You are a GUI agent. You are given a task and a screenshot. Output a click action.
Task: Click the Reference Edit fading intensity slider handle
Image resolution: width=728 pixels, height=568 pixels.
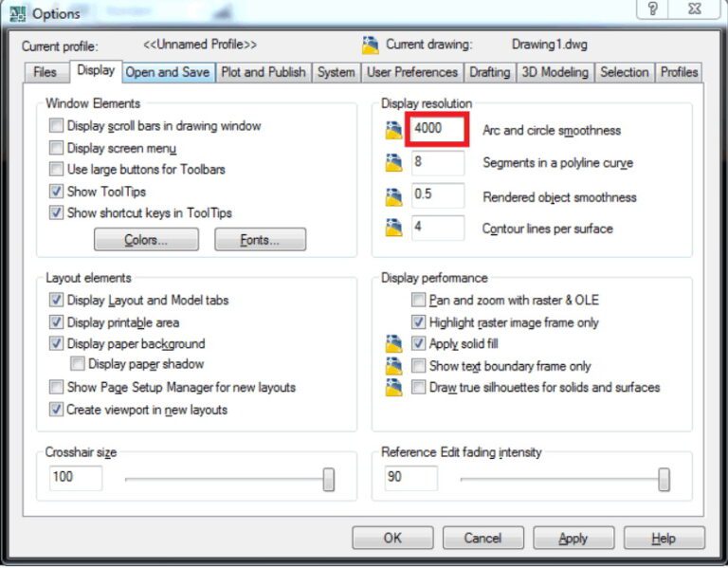point(664,480)
